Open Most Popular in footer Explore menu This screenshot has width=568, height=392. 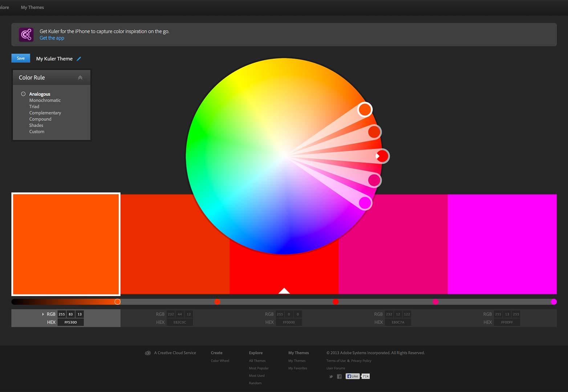[x=259, y=368]
